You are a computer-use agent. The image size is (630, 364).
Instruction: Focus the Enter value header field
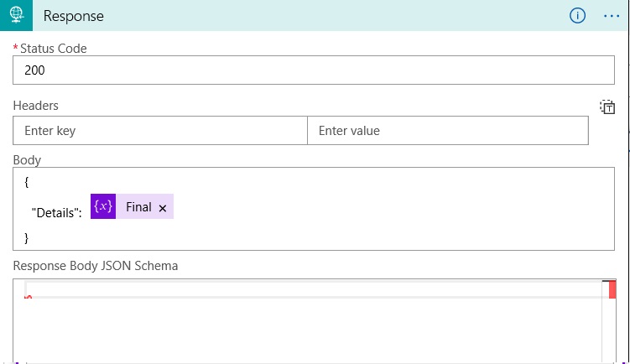(448, 131)
